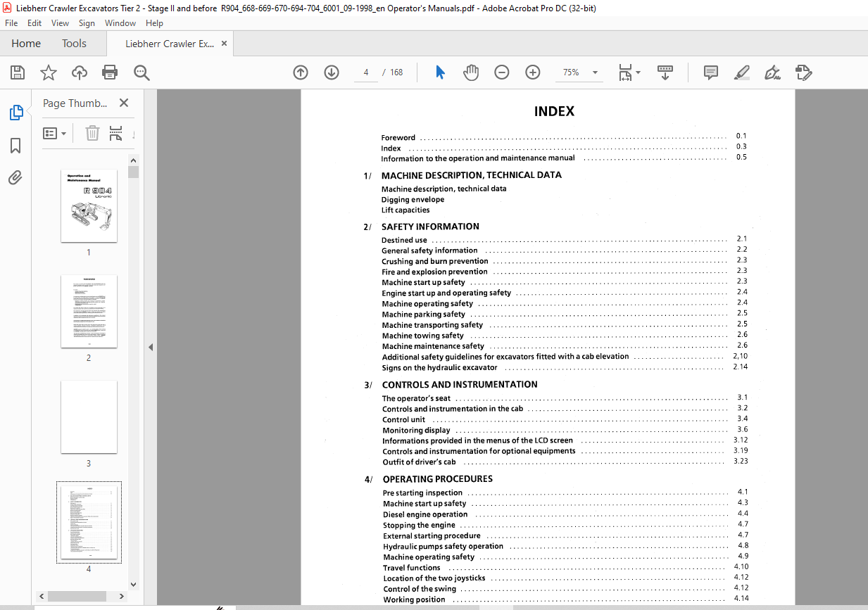Select blank page 3 thumbnail

tap(89, 417)
